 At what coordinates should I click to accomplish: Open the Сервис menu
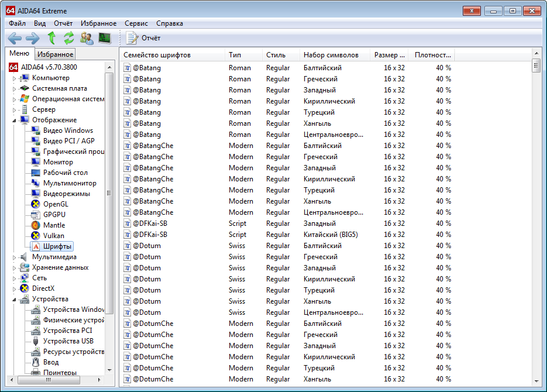(x=136, y=23)
